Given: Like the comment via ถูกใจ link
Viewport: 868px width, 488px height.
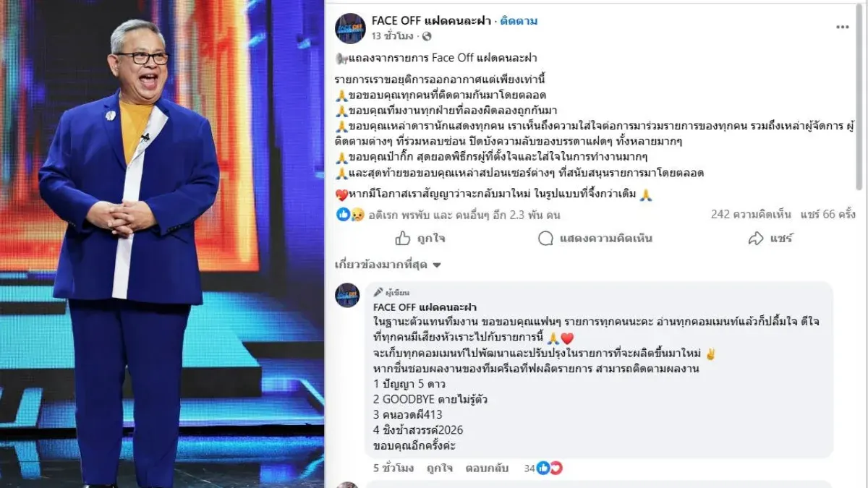Looking at the screenshot, I should 439,468.
